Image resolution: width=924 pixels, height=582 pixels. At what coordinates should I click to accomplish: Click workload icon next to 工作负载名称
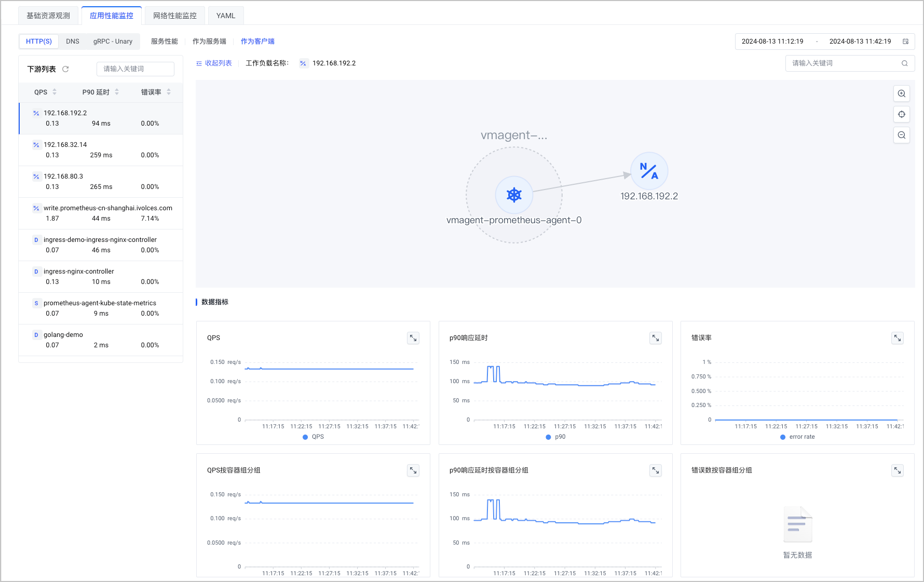pos(303,63)
